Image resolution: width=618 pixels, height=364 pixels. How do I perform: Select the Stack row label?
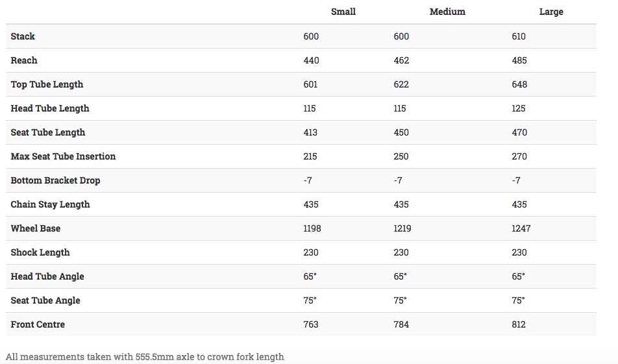[x=23, y=36]
